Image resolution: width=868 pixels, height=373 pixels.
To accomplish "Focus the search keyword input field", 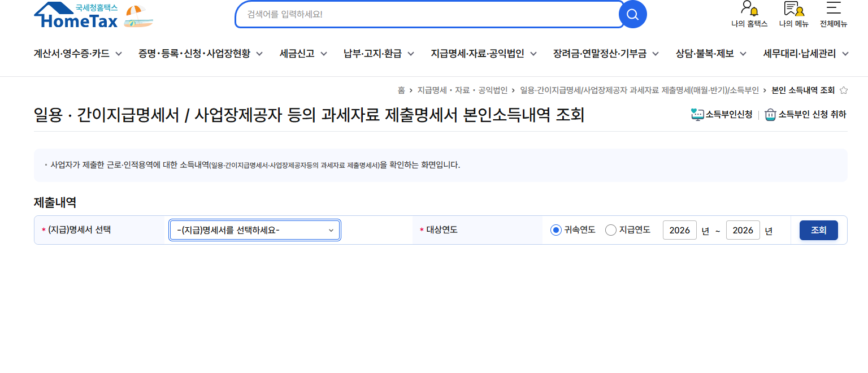I will 429,14.
